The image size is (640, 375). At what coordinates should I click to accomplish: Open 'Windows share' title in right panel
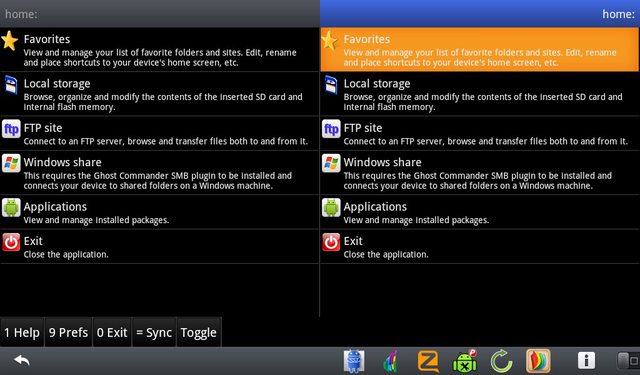382,162
